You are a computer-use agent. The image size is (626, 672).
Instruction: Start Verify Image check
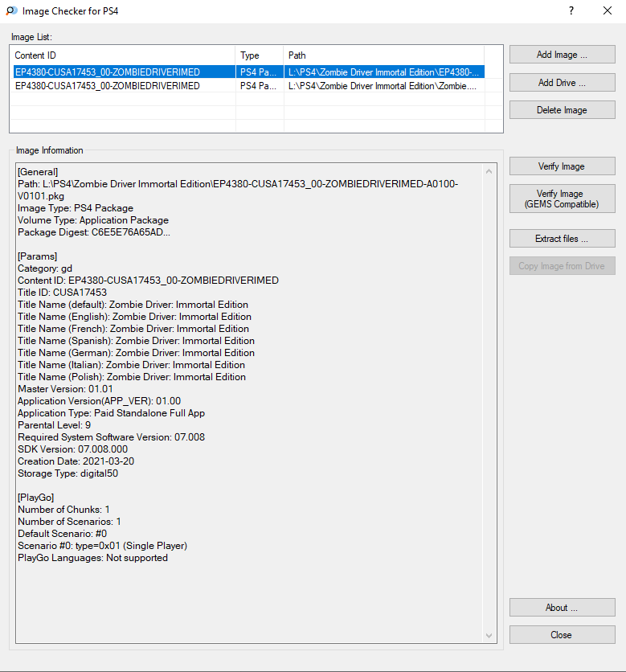coord(562,166)
